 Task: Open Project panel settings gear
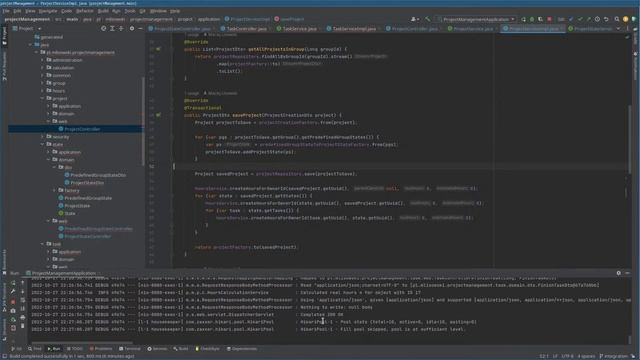tap(132, 29)
